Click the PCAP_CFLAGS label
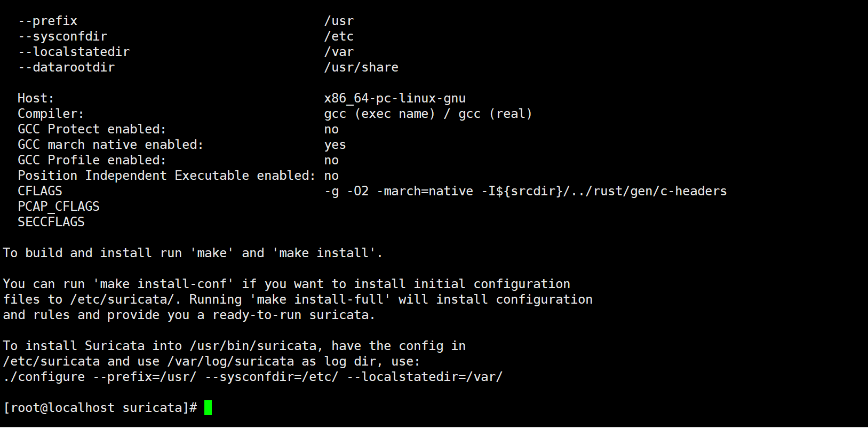 tap(59, 207)
